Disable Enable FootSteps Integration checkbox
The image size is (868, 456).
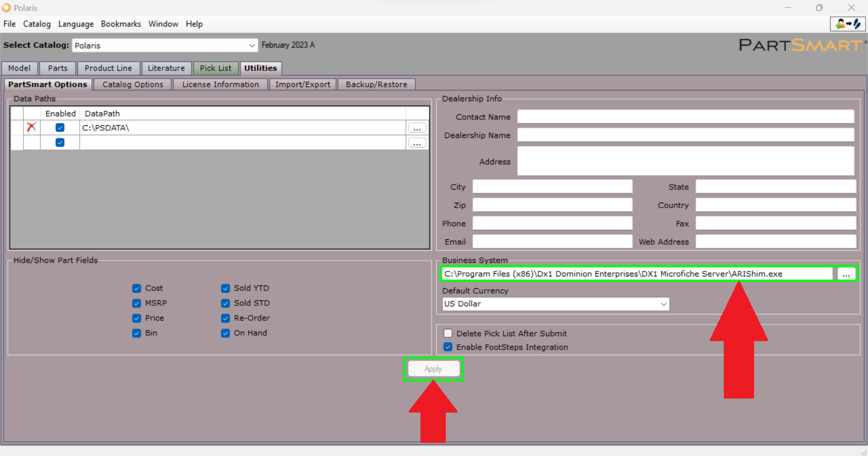[x=448, y=347]
